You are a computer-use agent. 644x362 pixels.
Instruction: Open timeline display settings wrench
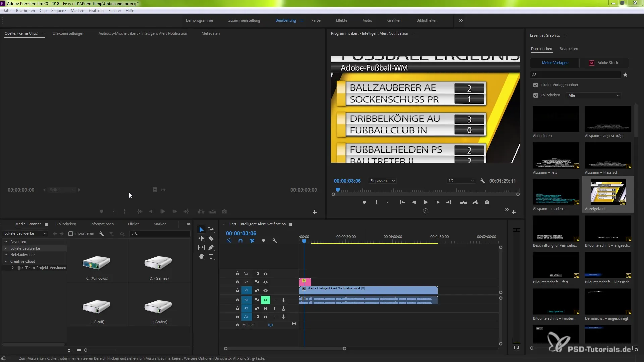pos(275,241)
